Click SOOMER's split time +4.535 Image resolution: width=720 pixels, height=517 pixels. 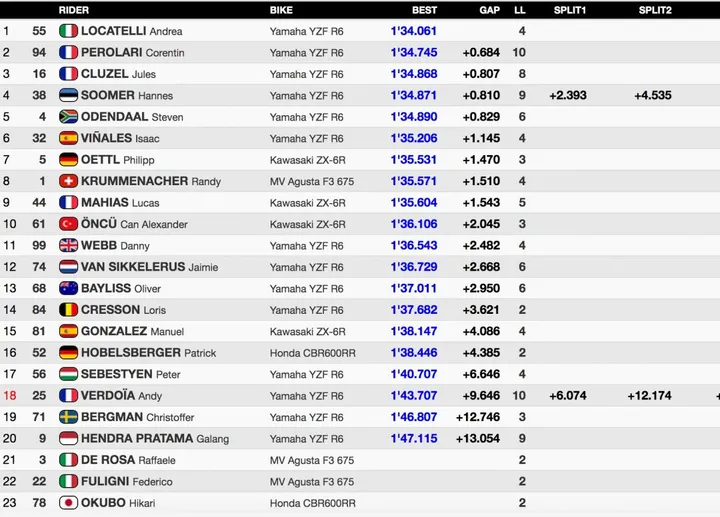click(x=652, y=95)
